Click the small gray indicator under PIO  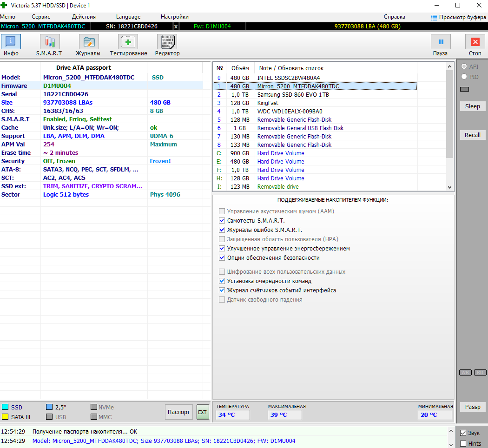click(464, 89)
